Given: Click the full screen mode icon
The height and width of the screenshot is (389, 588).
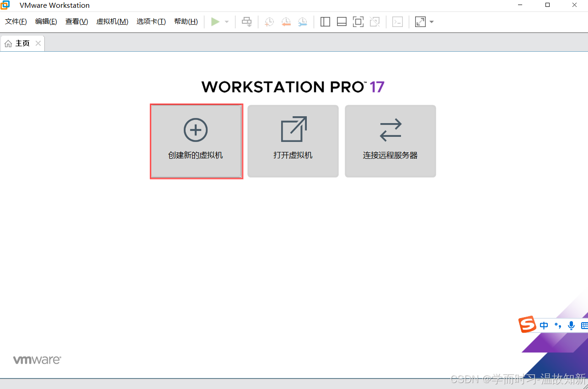Looking at the screenshot, I should pyautogui.click(x=358, y=22).
